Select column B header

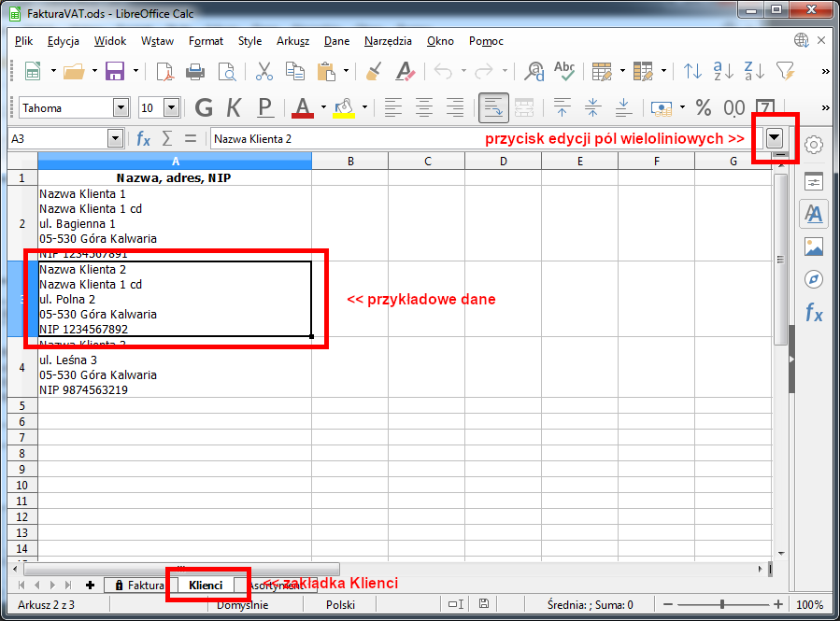coord(350,161)
